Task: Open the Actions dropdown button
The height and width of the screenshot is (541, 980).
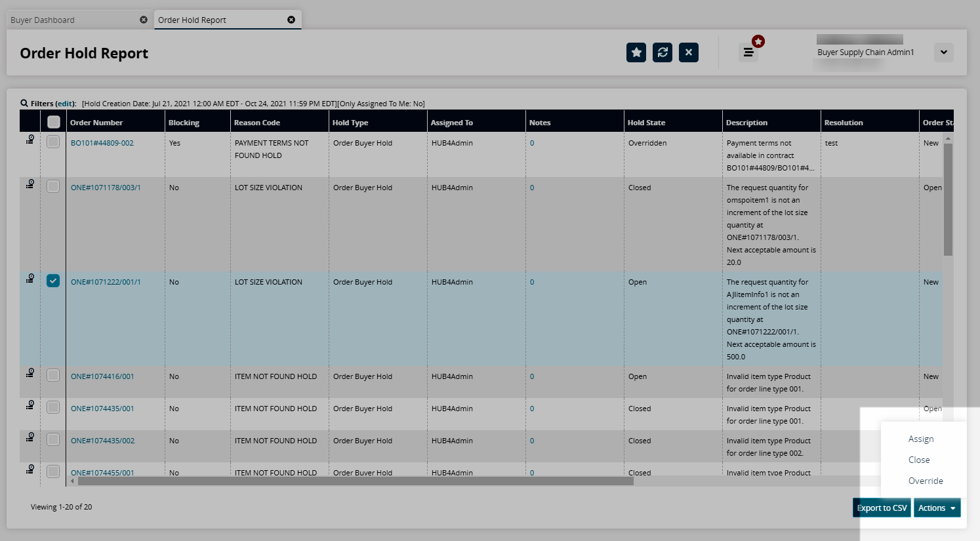Action: [937, 508]
